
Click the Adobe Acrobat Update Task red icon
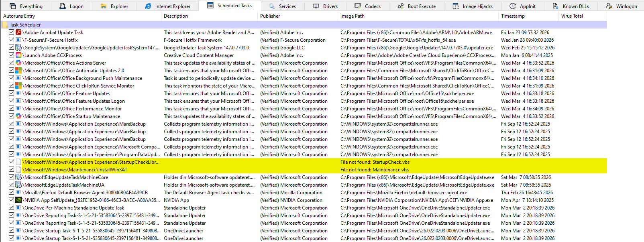click(18, 32)
